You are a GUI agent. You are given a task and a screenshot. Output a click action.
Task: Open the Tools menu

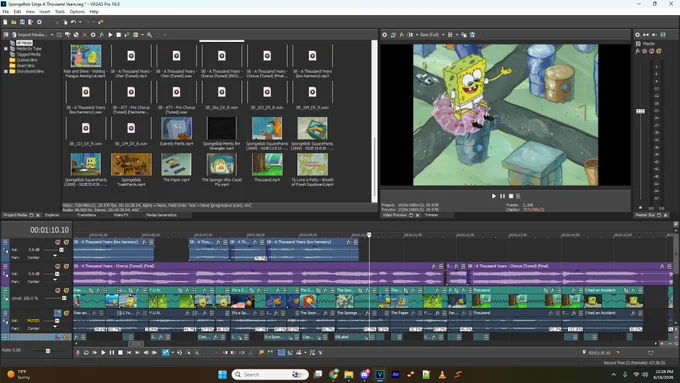point(60,12)
